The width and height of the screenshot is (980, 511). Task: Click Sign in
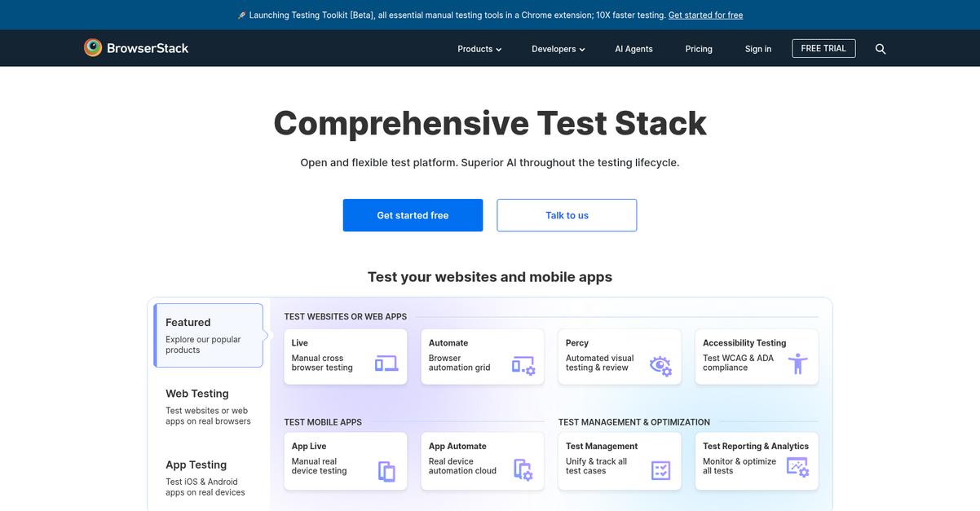(x=758, y=49)
